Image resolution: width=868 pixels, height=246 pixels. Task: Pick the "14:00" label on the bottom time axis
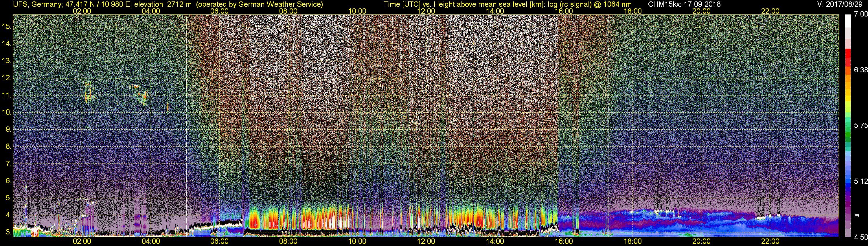495,241
